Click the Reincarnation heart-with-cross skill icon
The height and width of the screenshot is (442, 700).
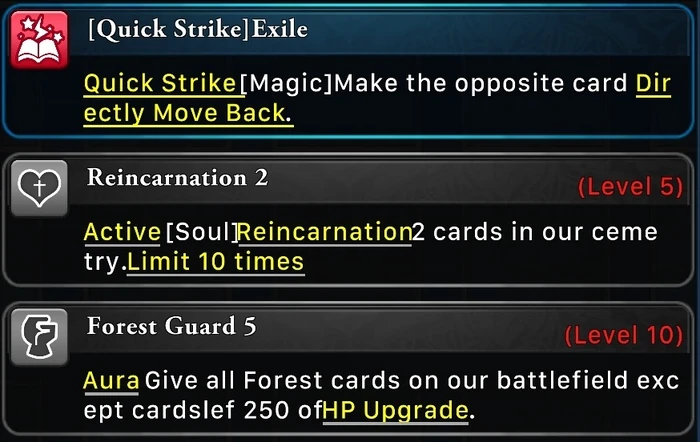coord(39,188)
